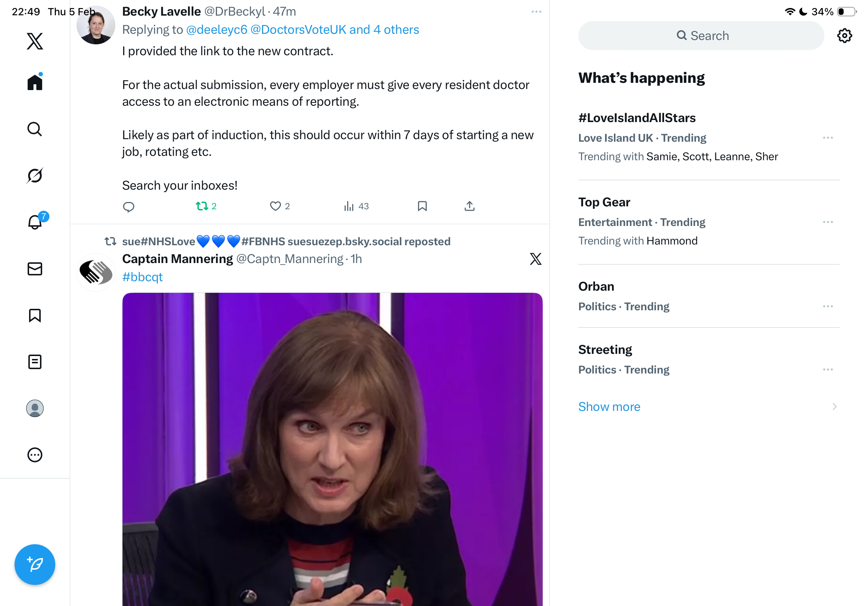Open more options for Becky Lavelle's post
Screen dimensions: 868x606
537,12
